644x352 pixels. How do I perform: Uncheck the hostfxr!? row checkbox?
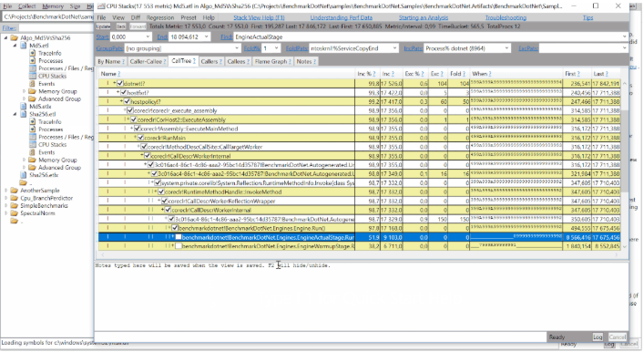(x=123, y=92)
